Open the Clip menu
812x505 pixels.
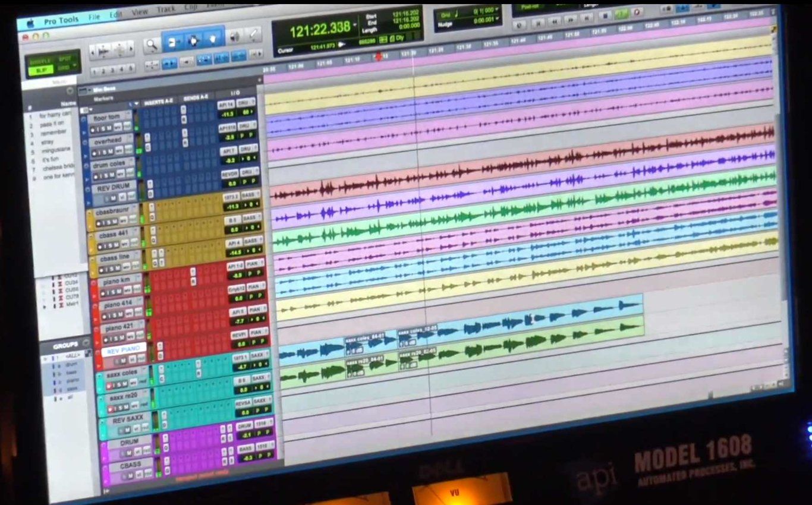coord(191,8)
